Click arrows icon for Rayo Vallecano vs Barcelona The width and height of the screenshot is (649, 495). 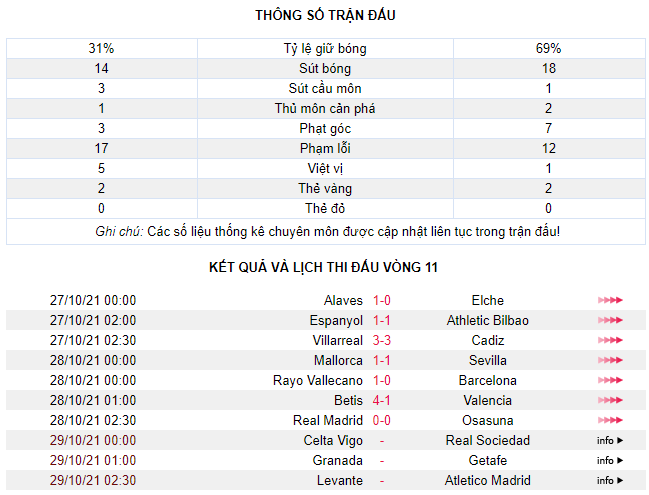tap(610, 380)
